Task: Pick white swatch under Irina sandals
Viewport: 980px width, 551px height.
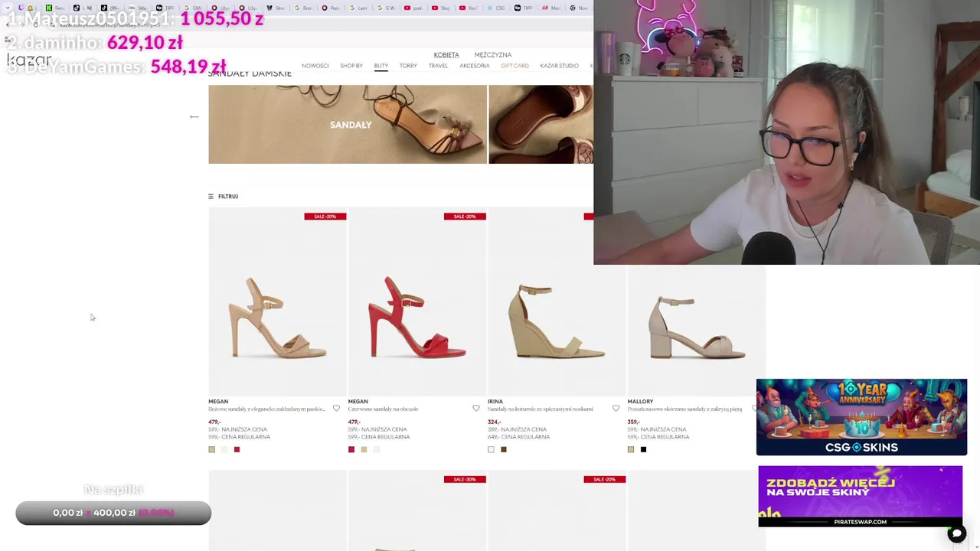Action: [x=491, y=449]
